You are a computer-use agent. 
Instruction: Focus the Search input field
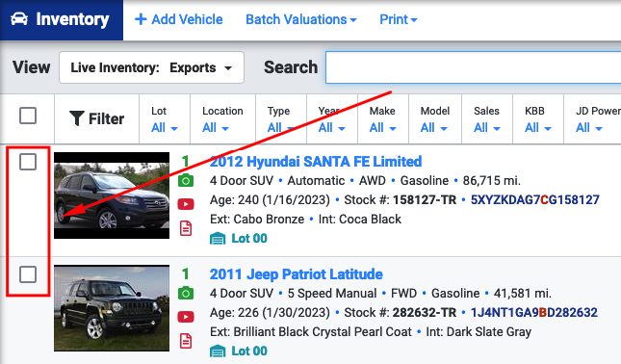click(x=474, y=67)
